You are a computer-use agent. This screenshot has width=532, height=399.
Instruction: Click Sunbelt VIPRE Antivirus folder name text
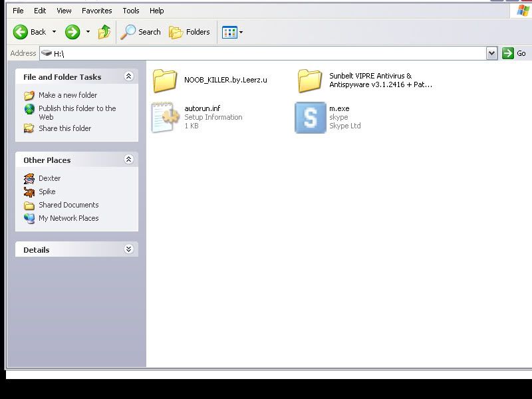pos(380,80)
